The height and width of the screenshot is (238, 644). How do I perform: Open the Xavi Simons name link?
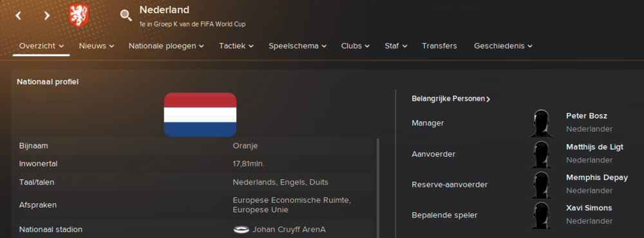pyautogui.click(x=589, y=208)
